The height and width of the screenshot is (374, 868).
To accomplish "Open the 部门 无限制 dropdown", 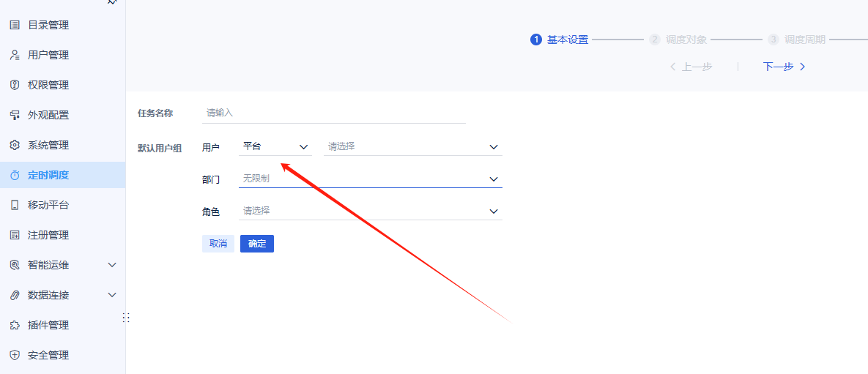I will pos(370,179).
